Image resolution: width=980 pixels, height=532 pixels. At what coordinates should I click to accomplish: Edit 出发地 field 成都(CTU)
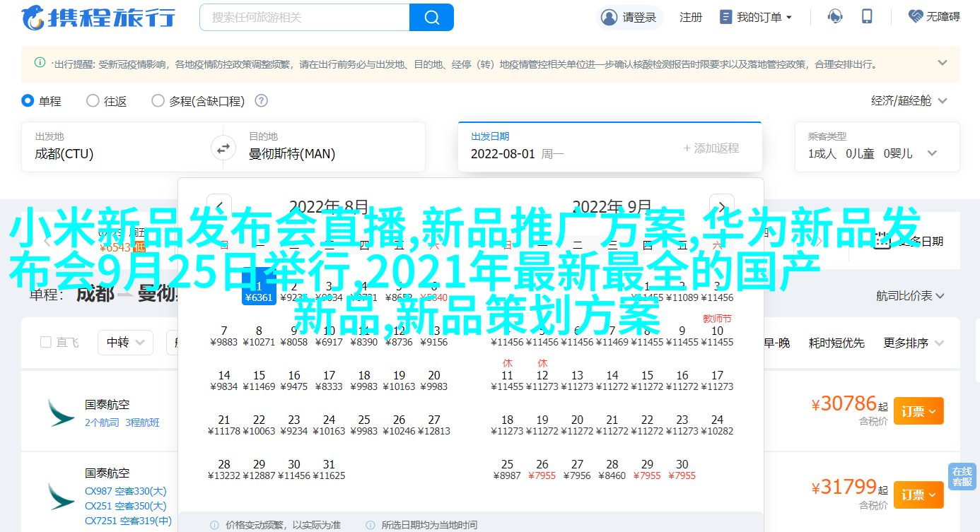117,147
